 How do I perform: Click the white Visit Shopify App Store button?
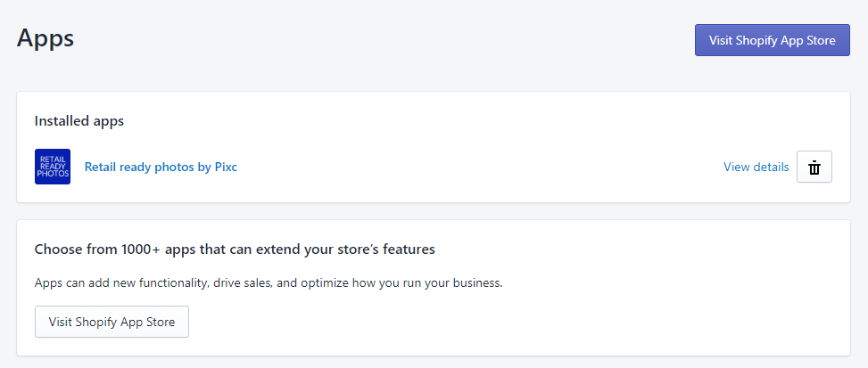[112, 322]
